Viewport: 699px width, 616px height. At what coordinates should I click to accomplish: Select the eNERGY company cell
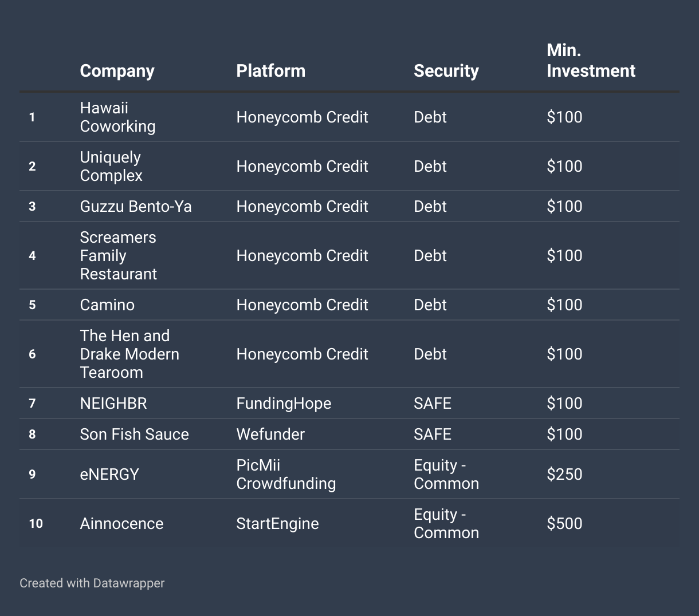109,475
